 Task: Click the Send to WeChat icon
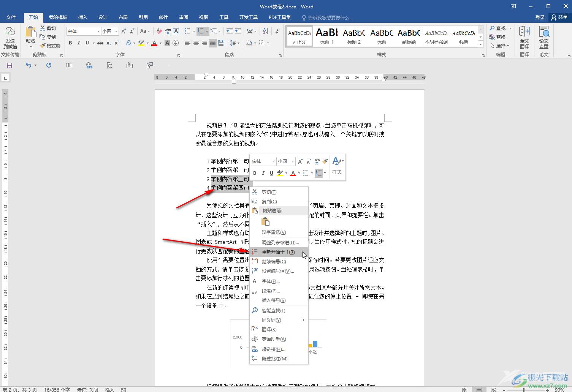10,38
